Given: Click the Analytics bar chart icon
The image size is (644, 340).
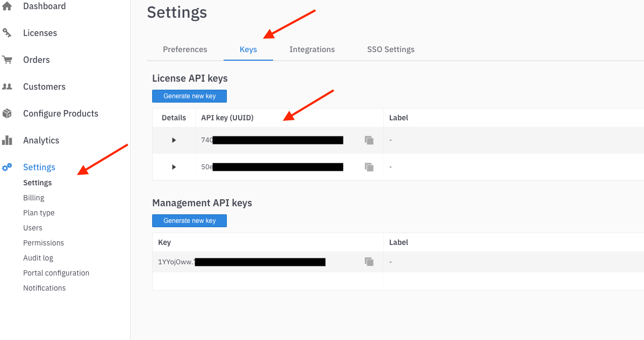Looking at the screenshot, I should coord(7,140).
